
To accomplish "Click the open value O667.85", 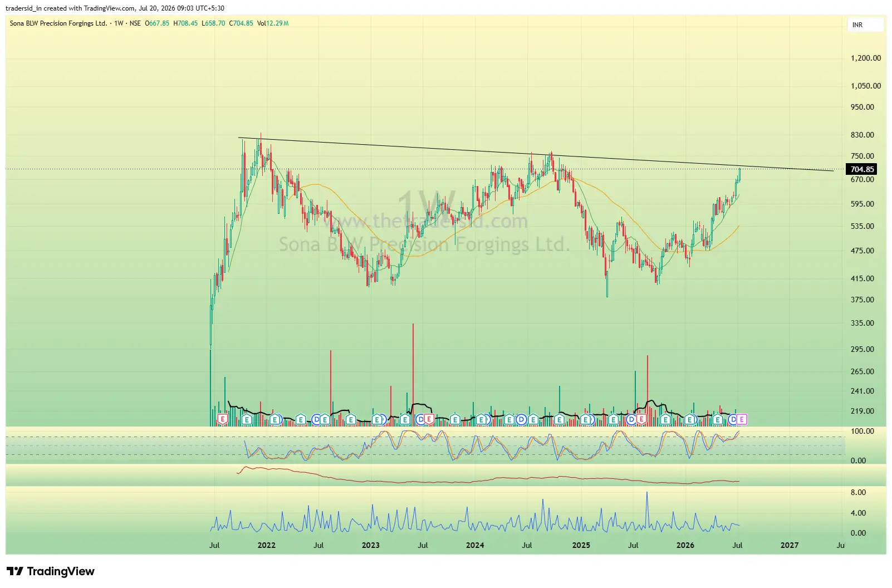I will 157,23.
